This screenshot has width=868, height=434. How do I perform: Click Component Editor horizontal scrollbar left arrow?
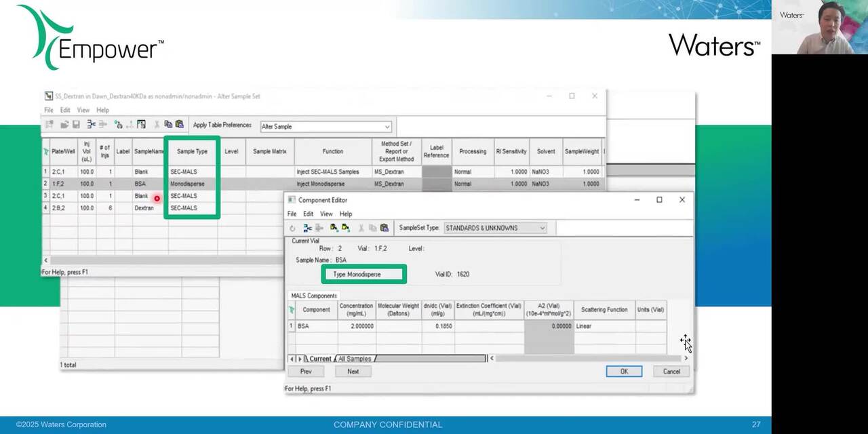[492, 359]
